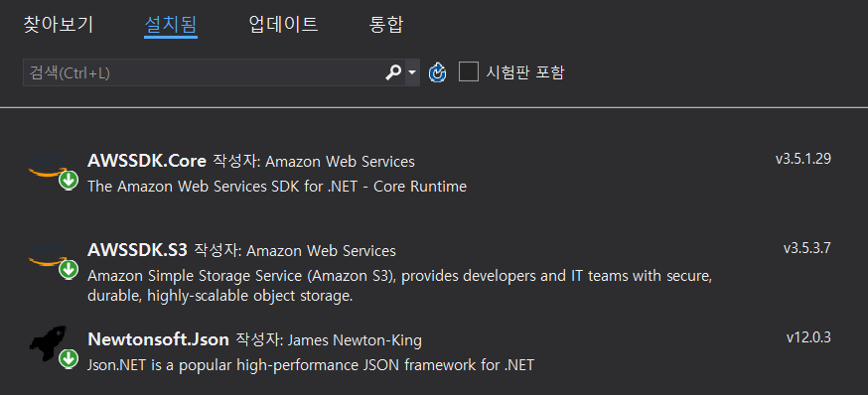Click version v12.0.3 of Newtonsoft.Json

click(808, 337)
